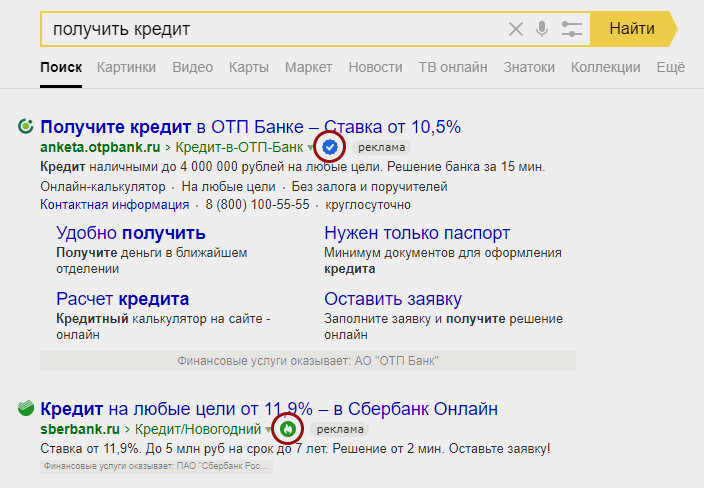Screen dimensions: 704x488
Task: Open the Кредит-в-ОТП-Банк breadcrumb link
Action: (239, 147)
